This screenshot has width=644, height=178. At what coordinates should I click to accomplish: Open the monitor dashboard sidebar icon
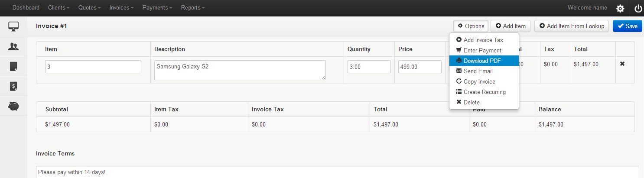(x=13, y=26)
